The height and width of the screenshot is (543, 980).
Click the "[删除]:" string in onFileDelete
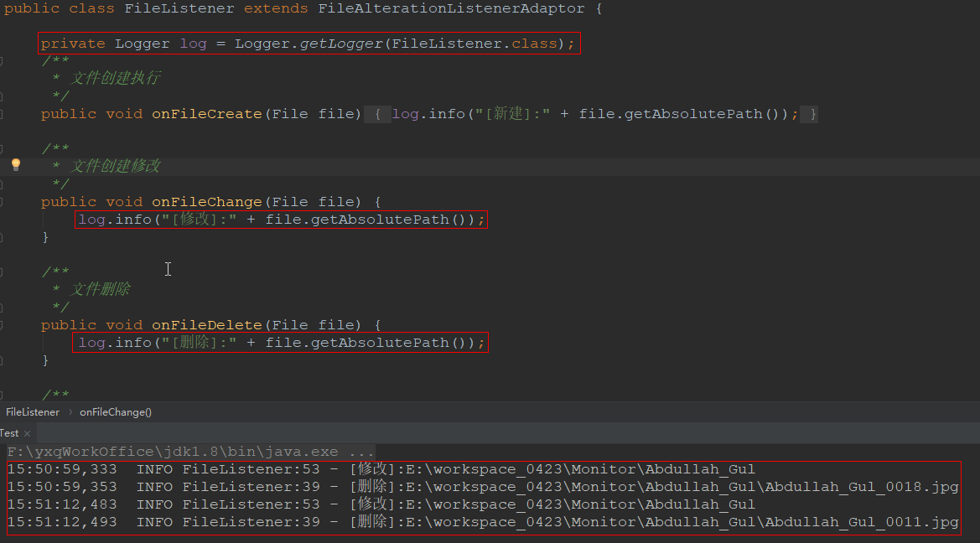click(x=199, y=343)
